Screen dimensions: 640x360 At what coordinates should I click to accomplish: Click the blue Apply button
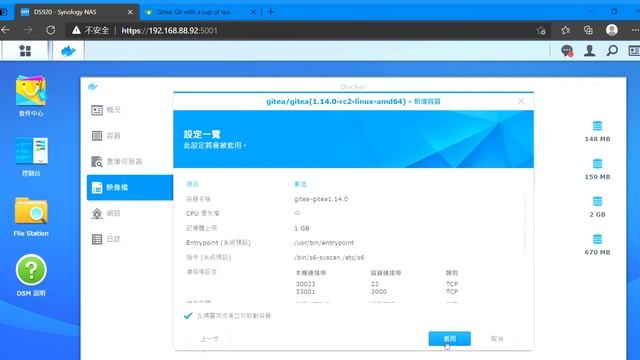coord(449,338)
